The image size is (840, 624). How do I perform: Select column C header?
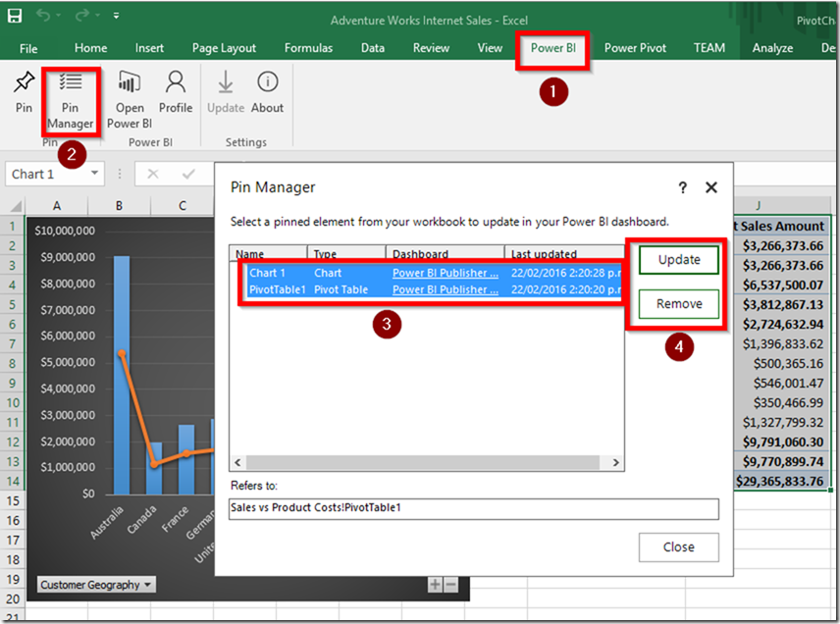click(183, 206)
